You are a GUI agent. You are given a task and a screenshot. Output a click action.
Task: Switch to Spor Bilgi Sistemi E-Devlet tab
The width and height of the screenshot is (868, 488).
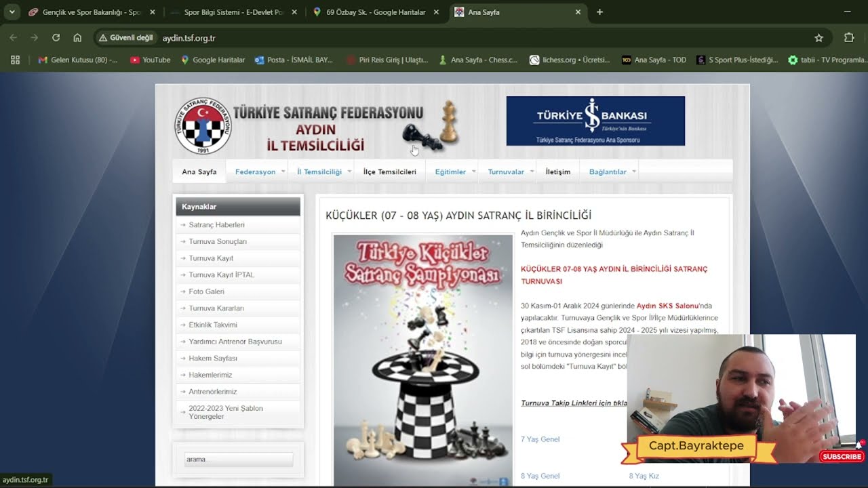coord(233,12)
